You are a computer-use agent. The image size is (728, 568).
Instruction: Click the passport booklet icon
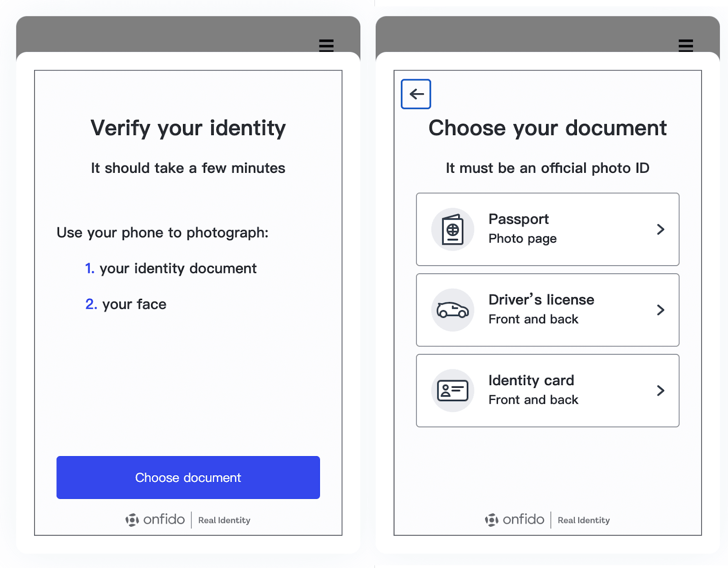453,229
